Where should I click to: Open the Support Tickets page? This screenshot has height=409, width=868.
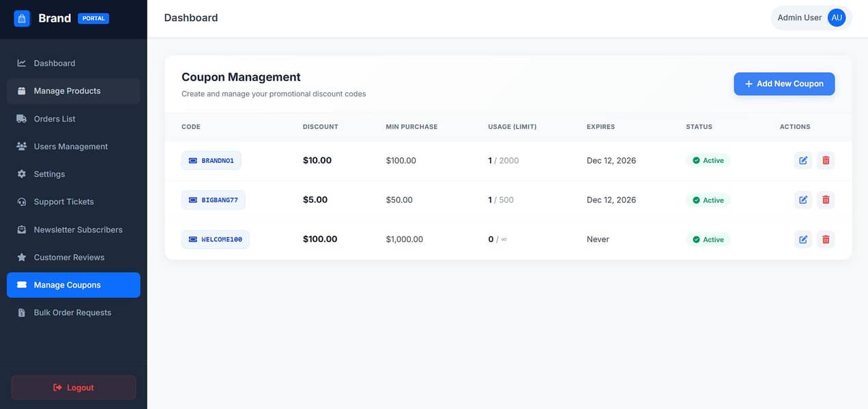(74, 202)
